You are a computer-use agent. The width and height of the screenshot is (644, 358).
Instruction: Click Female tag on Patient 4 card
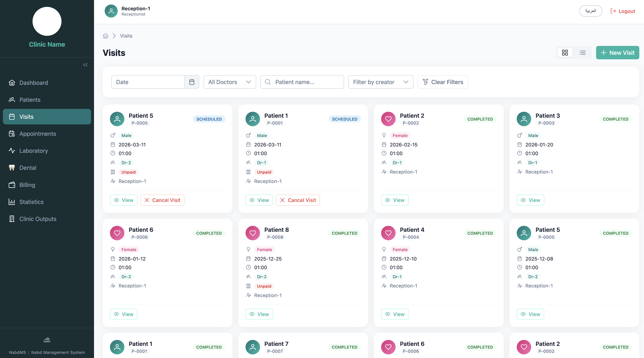coord(400,250)
